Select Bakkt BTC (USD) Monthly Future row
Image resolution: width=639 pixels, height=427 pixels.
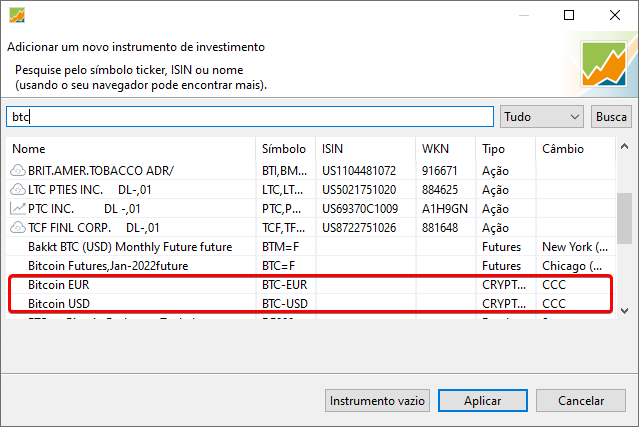click(311, 247)
